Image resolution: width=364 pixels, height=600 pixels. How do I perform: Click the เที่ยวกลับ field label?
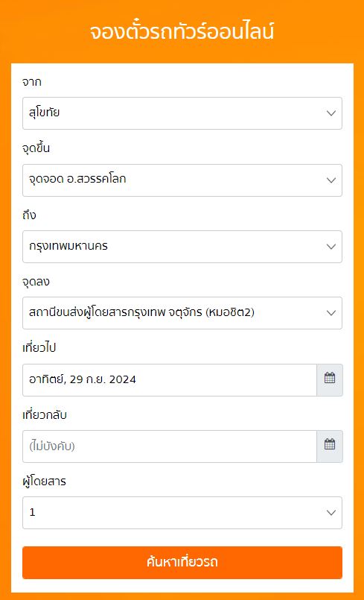[x=45, y=414]
